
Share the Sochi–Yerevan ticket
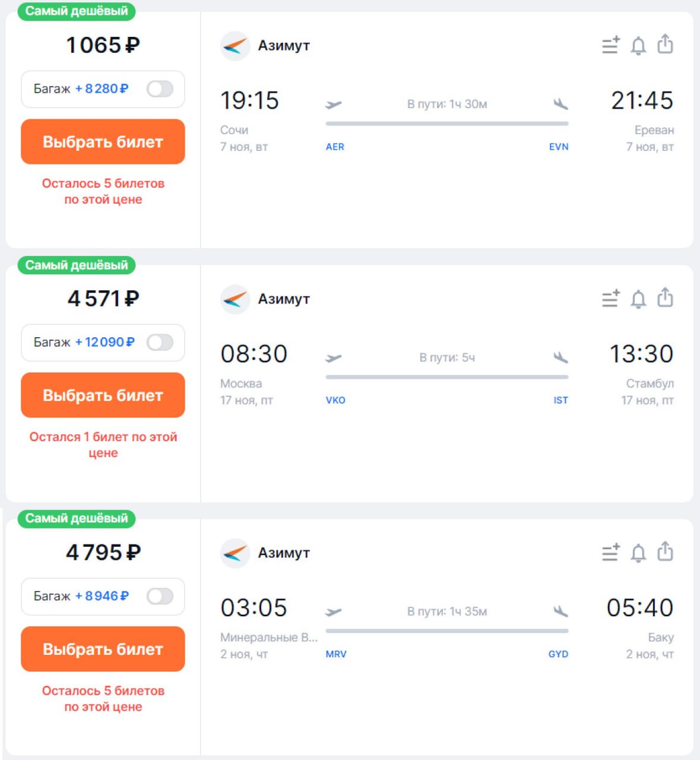click(665, 44)
